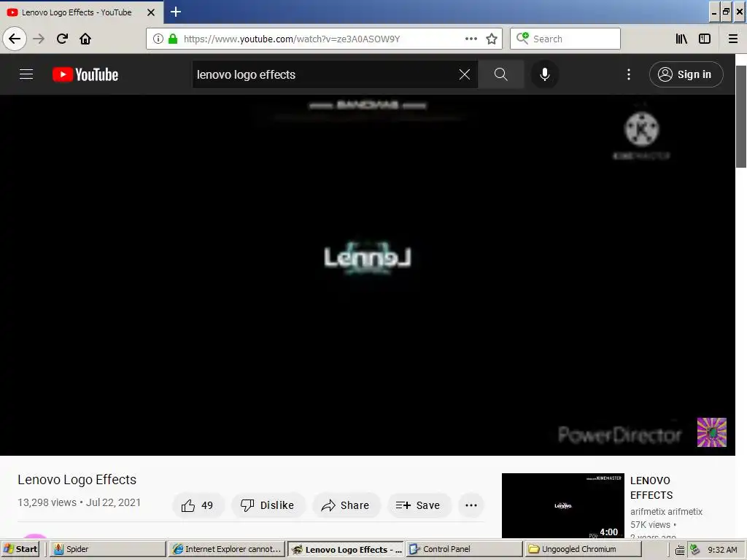Open arifmetix arifmetix channel link
747x560 pixels.
point(666,511)
